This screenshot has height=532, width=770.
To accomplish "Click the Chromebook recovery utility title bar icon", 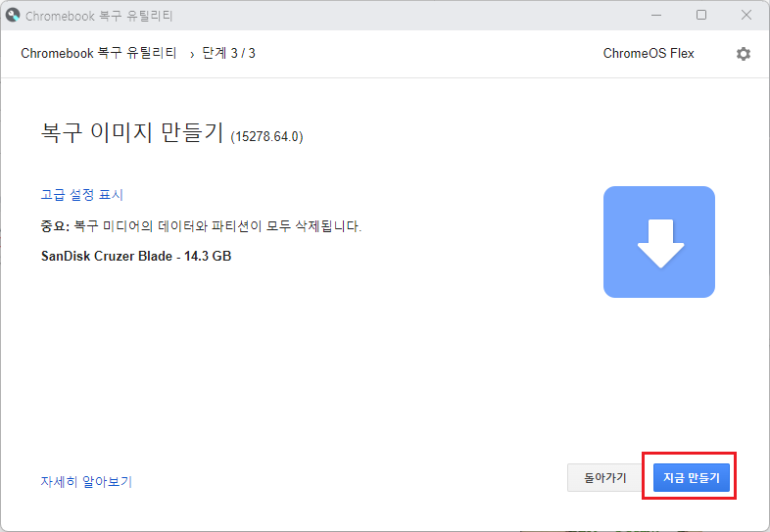I will click(13, 16).
